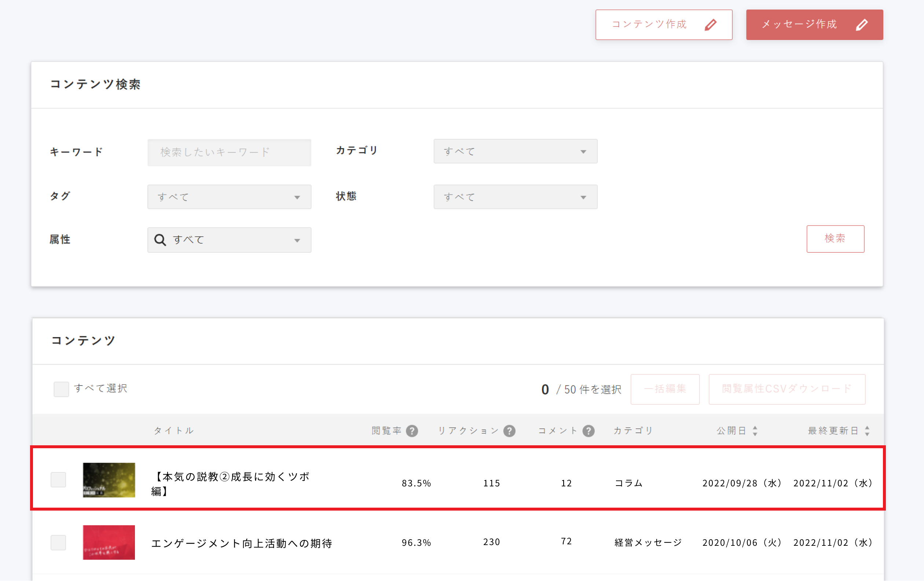The height and width of the screenshot is (581, 924).
Task: Click the comment count 12
Action: tap(566, 483)
